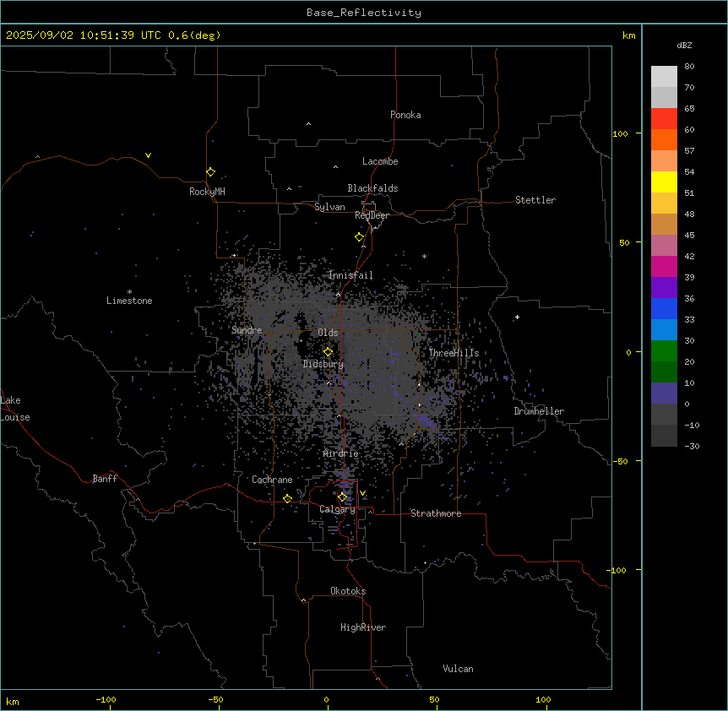The width and height of the screenshot is (728, 711).
Task: Click the 50 tick on the right vertical axis
Action: pos(624,242)
